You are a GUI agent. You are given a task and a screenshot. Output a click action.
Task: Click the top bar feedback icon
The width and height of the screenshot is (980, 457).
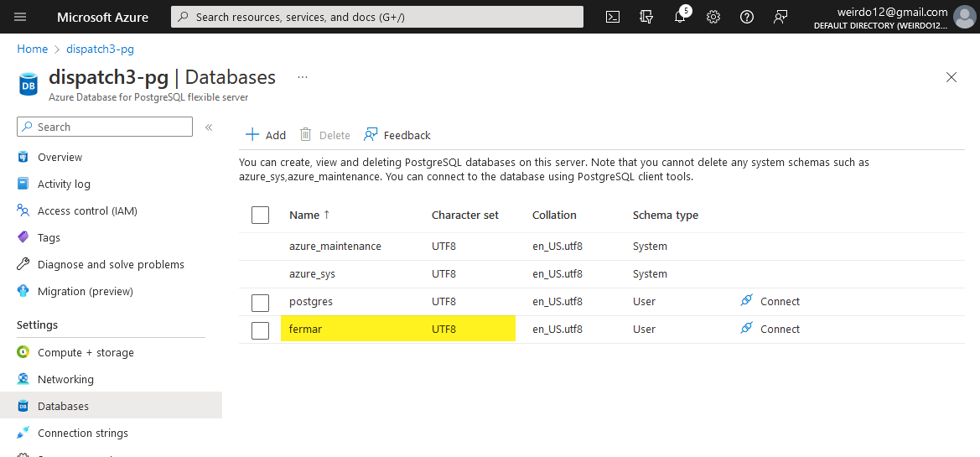780,17
